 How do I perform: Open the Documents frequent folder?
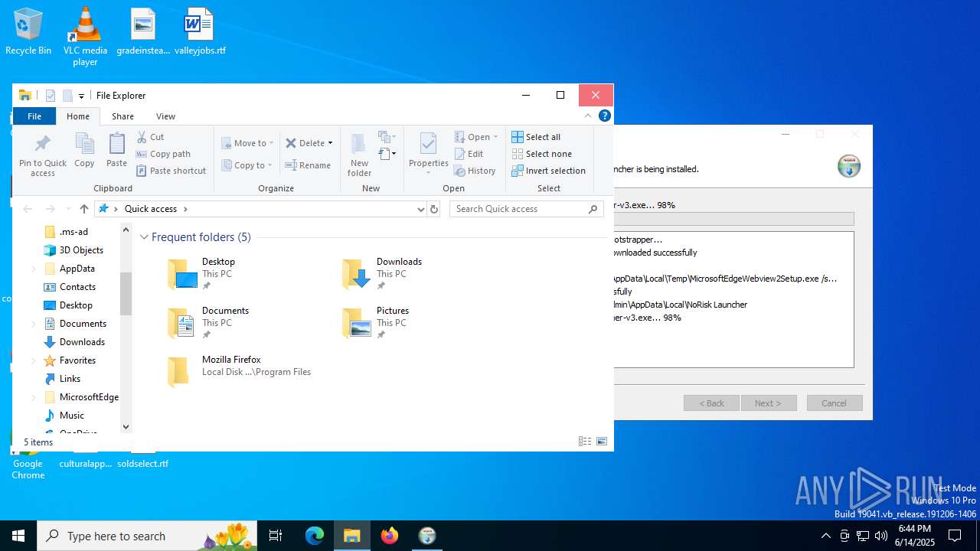[x=208, y=322]
